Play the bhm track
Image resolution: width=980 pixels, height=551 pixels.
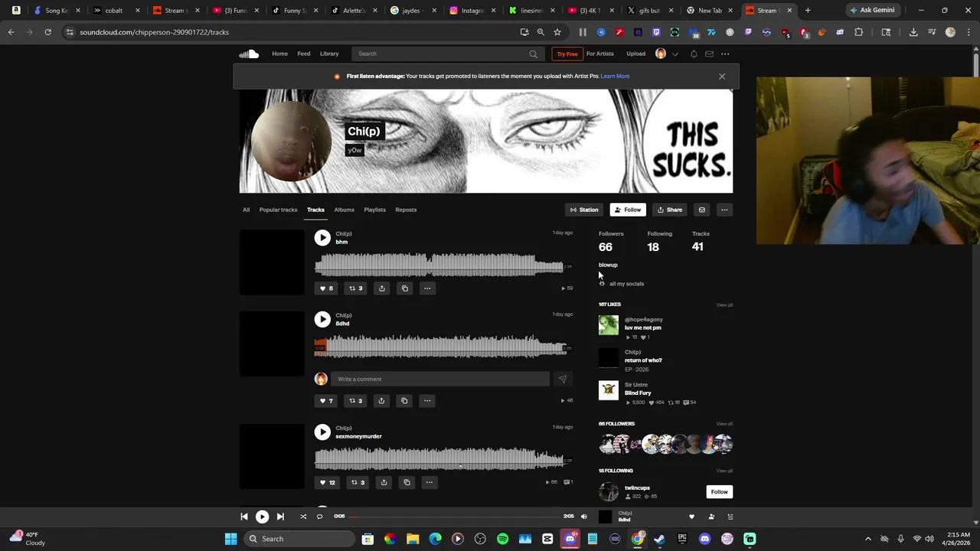click(322, 238)
